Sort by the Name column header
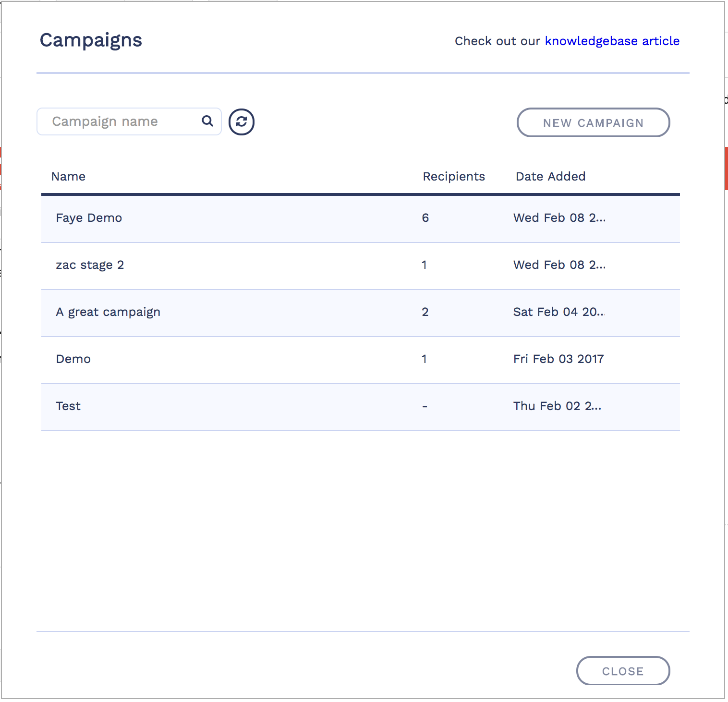 pyautogui.click(x=68, y=177)
